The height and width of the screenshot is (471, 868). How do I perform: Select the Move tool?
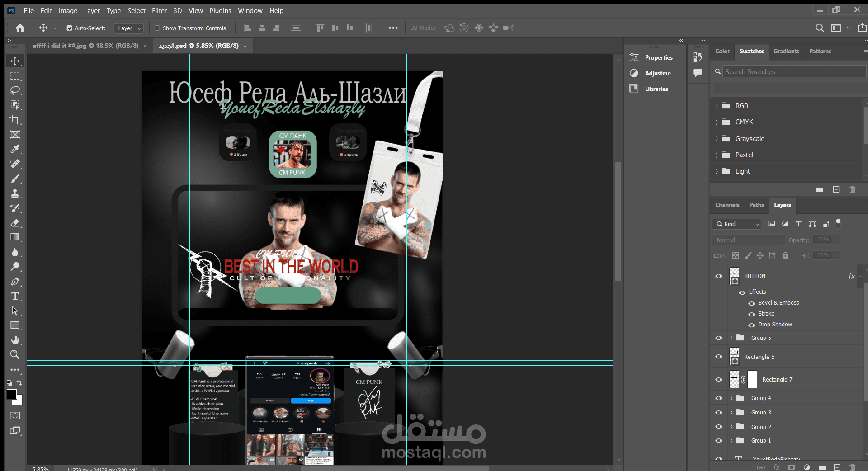tap(15, 61)
